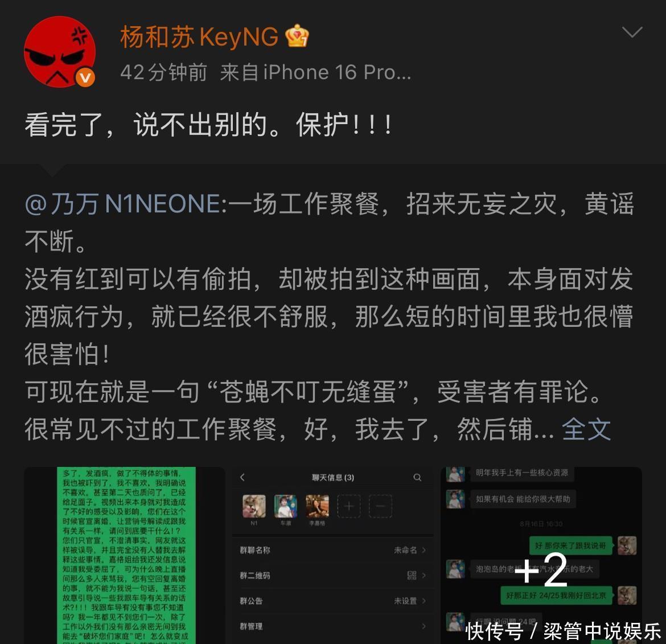Open the green text message image thumbnail

[x=125, y=555]
